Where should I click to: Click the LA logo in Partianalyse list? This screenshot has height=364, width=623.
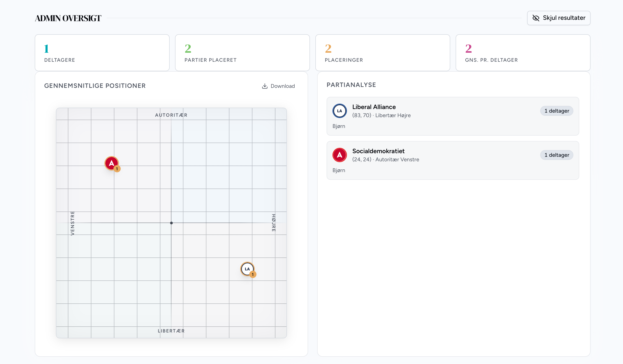click(x=339, y=111)
